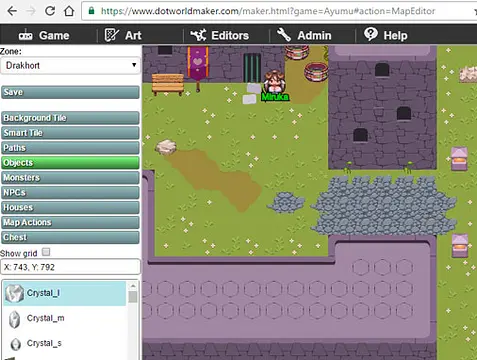Switch to Background Tile mode
Screen dimensions: 477x360
pos(70,118)
